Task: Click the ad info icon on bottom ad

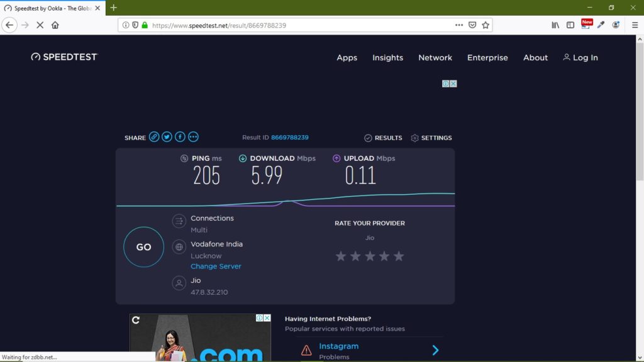Action: (x=260, y=318)
